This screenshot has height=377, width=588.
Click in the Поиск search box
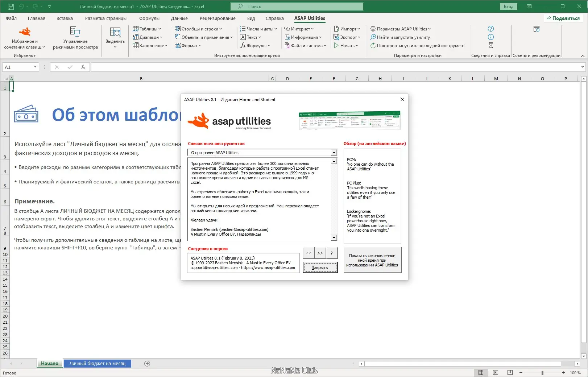(297, 7)
